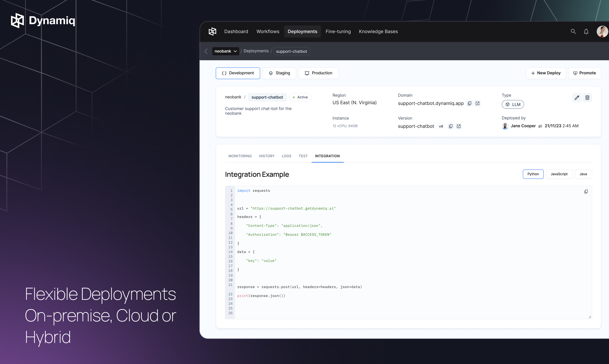Image resolution: width=609 pixels, height=364 pixels.
Task: Click the "12 vCPU, 64GB" instance value
Action: coord(345,126)
